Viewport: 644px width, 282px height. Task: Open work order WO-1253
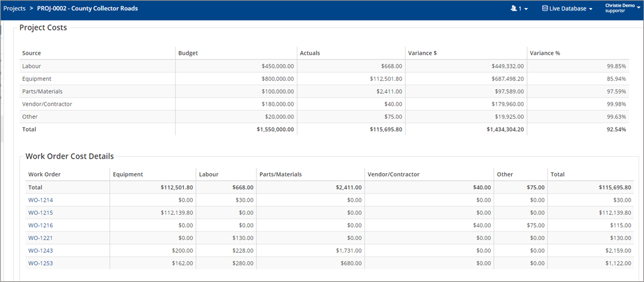coord(40,263)
